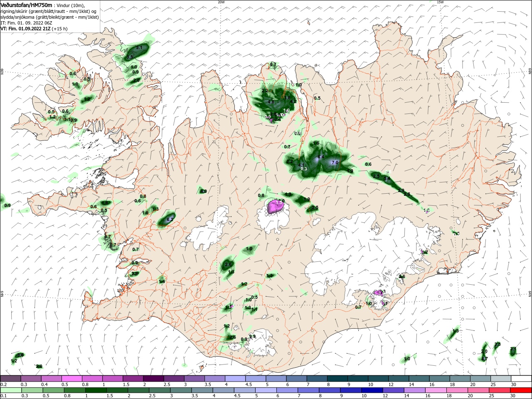Viewport: 532px width, 399px height.
Task: Select white snow swatch after the 30 label
Action: click(521, 379)
